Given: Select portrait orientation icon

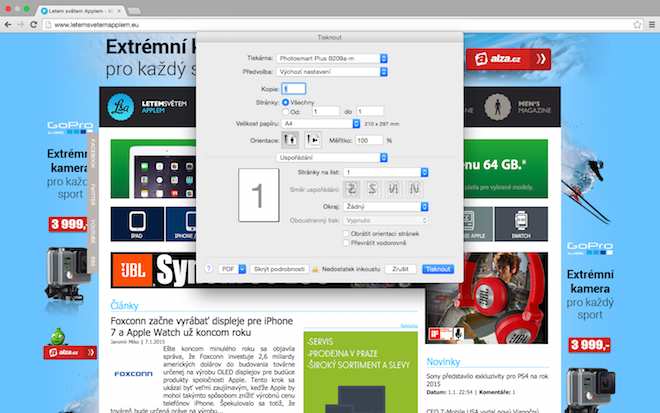Looking at the screenshot, I should (290, 140).
